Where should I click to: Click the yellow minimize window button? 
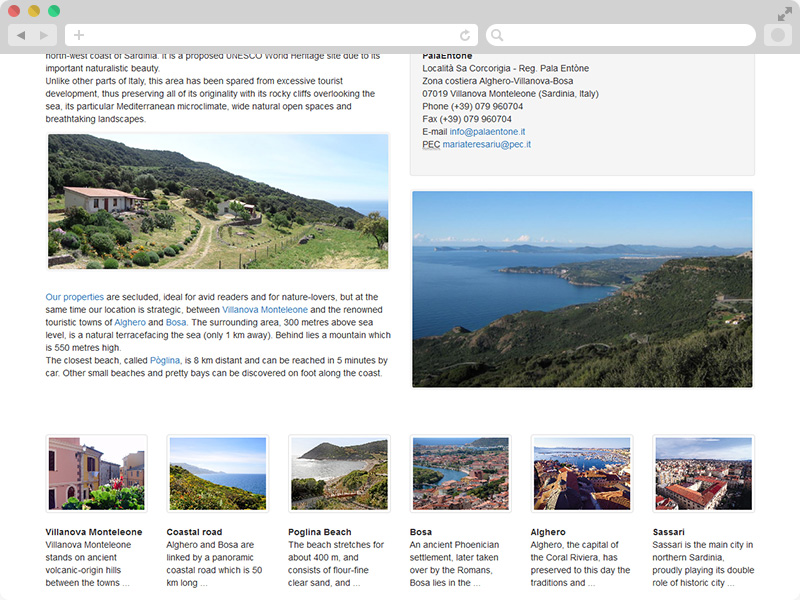pos(34,11)
